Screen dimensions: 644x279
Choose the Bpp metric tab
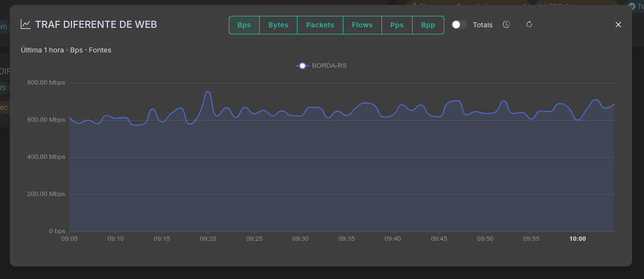[x=428, y=25]
